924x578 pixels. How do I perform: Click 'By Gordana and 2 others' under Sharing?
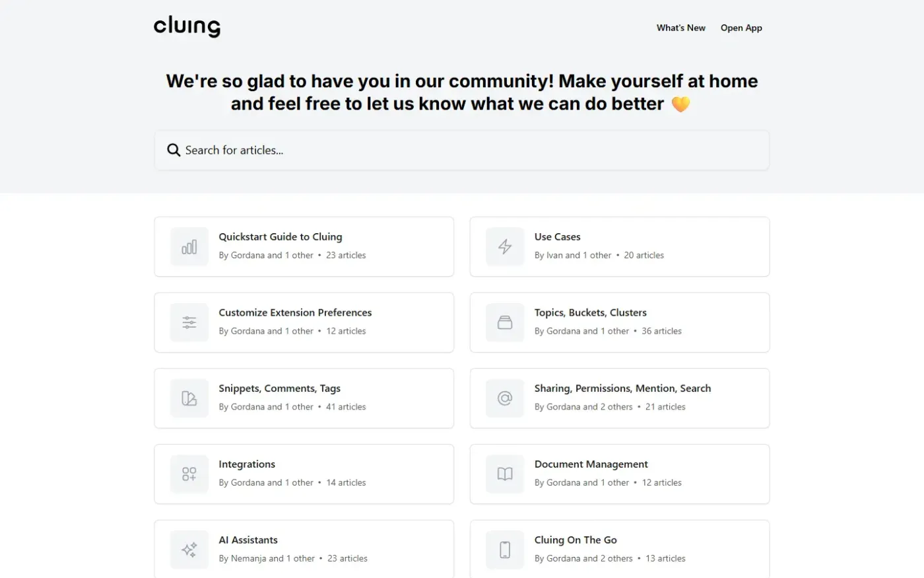[583, 407]
